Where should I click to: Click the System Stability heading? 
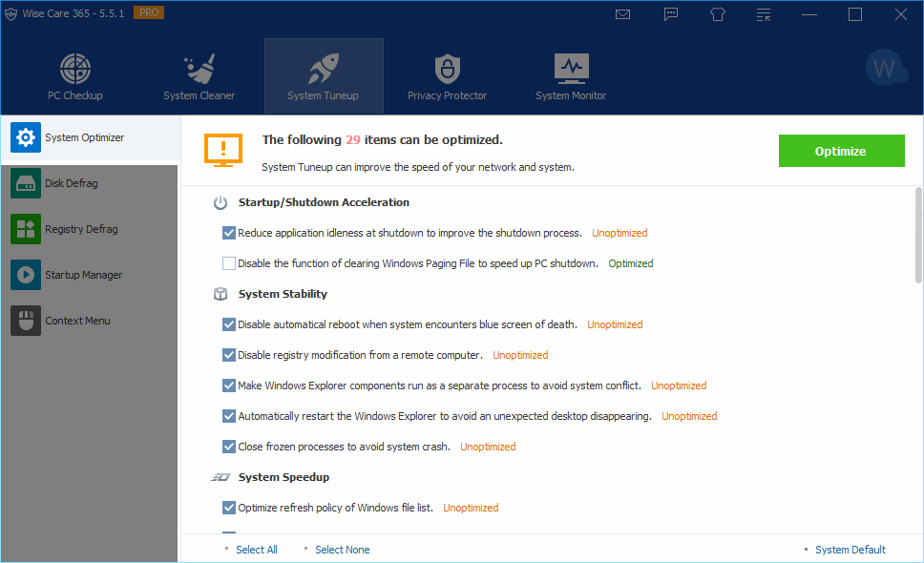[283, 294]
